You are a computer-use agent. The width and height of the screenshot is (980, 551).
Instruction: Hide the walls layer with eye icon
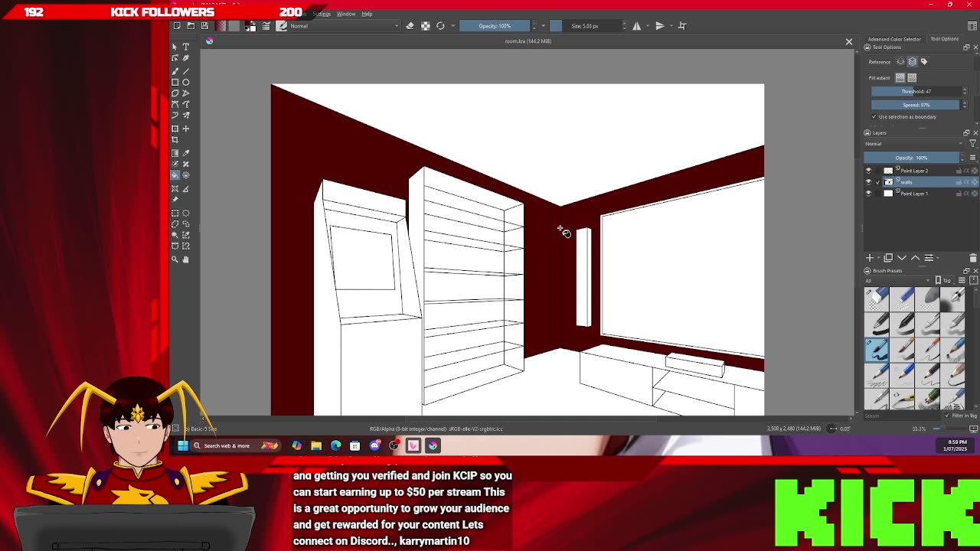868,182
